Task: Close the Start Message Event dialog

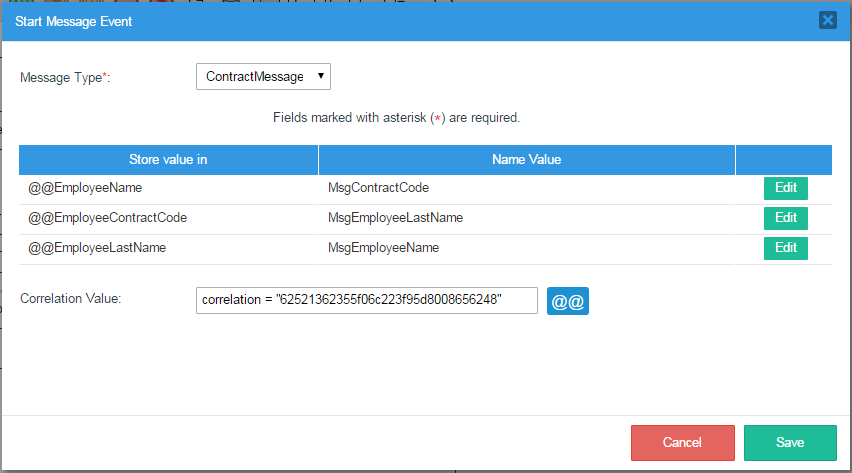Action: (827, 20)
